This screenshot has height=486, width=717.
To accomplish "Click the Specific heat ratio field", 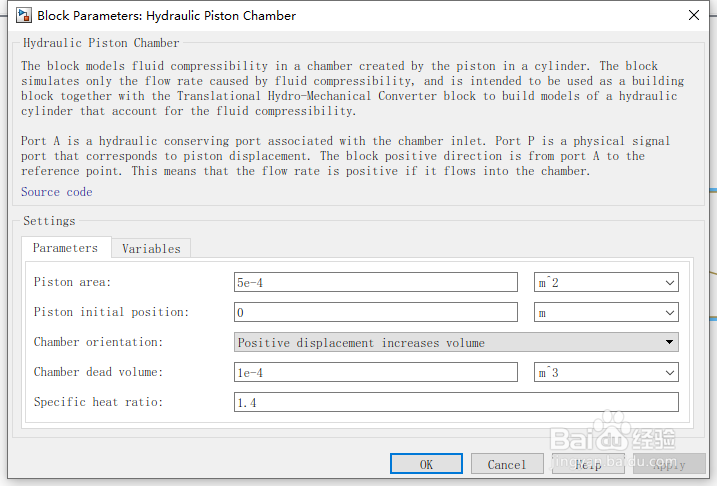I will 455,403.
